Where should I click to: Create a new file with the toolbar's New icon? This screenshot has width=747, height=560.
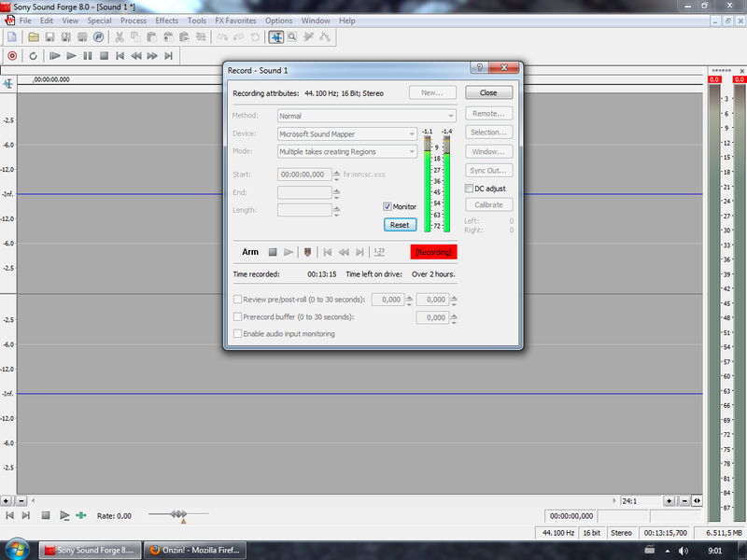tap(12, 37)
